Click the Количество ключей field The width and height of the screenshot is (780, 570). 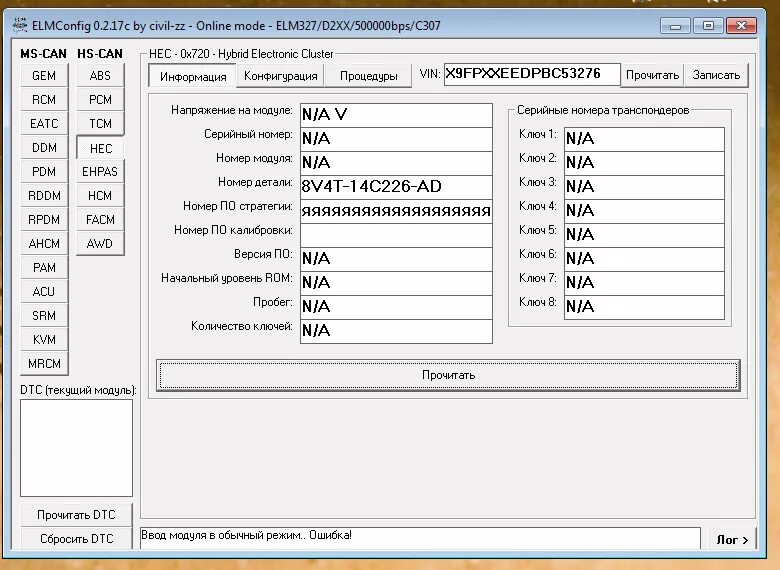[x=396, y=331]
